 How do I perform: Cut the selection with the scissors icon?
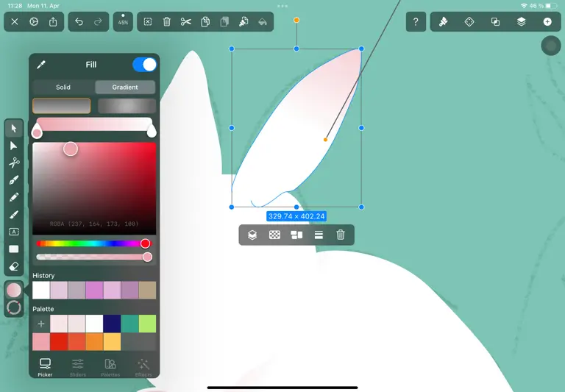point(186,22)
